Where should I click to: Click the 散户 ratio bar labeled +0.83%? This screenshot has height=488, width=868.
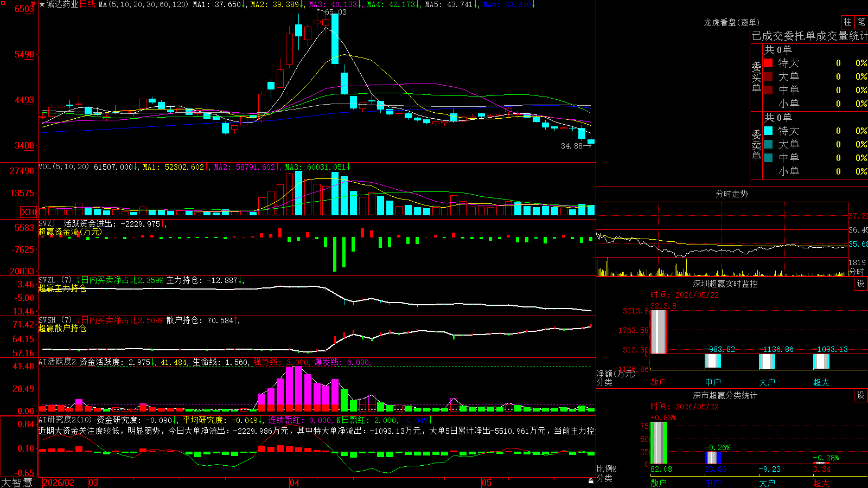658,443
